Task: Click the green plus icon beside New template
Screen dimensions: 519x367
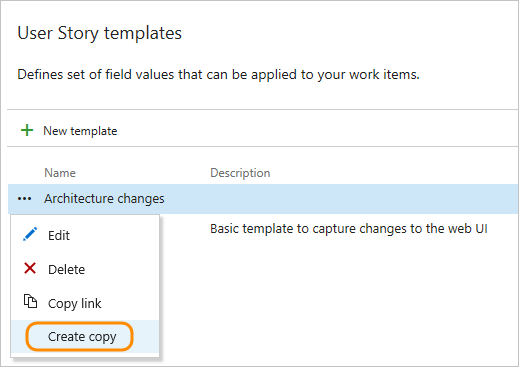Action: point(27,130)
